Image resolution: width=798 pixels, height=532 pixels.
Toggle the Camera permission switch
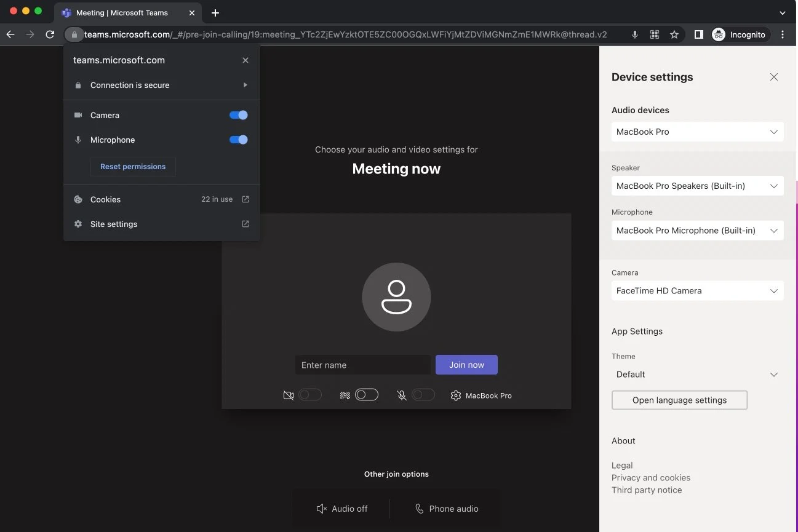(238, 115)
